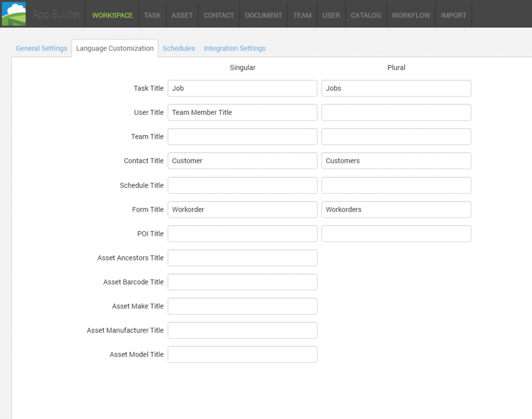This screenshot has width=532, height=419.
Task: Click the empty Asset Model Title field
Action: pos(242,354)
